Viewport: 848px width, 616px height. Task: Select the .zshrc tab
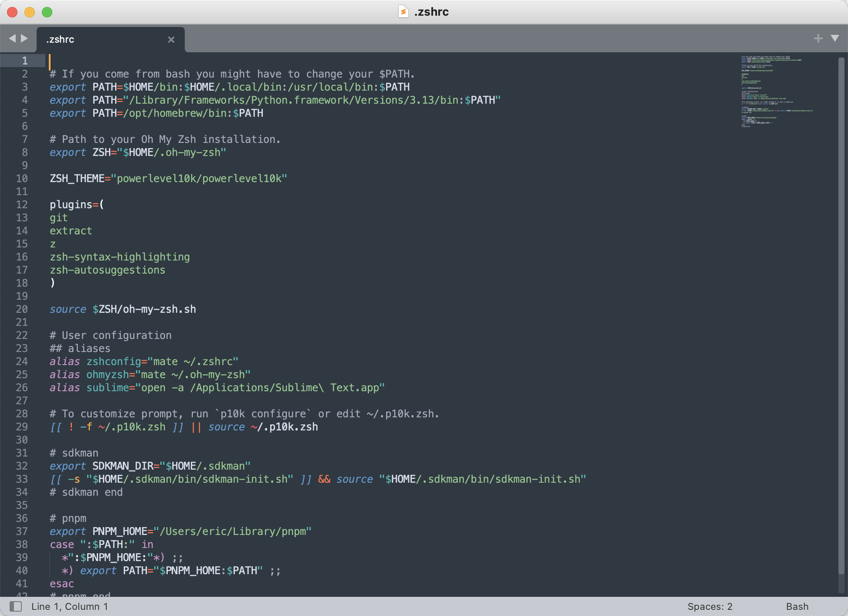click(111, 39)
